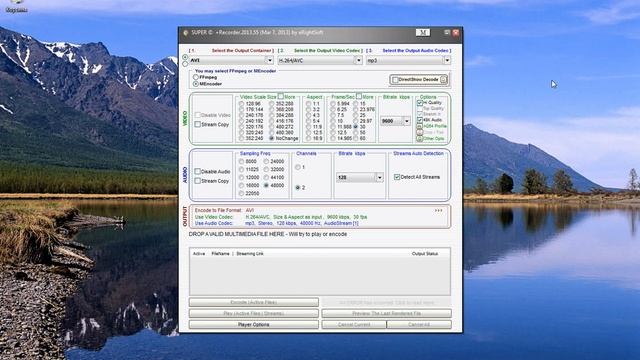This screenshot has width=640, height=360.
Task: Select 30 frames per second
Action: (356, 127)
